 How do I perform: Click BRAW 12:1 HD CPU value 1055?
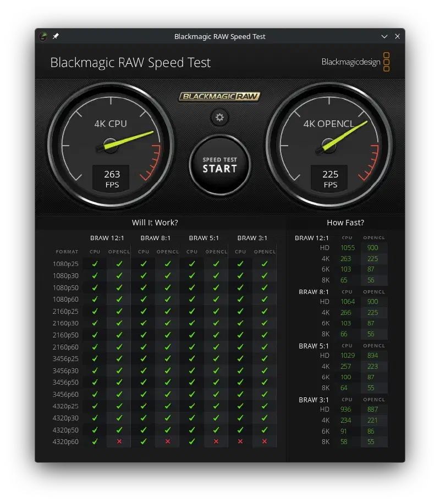(348, 247)
